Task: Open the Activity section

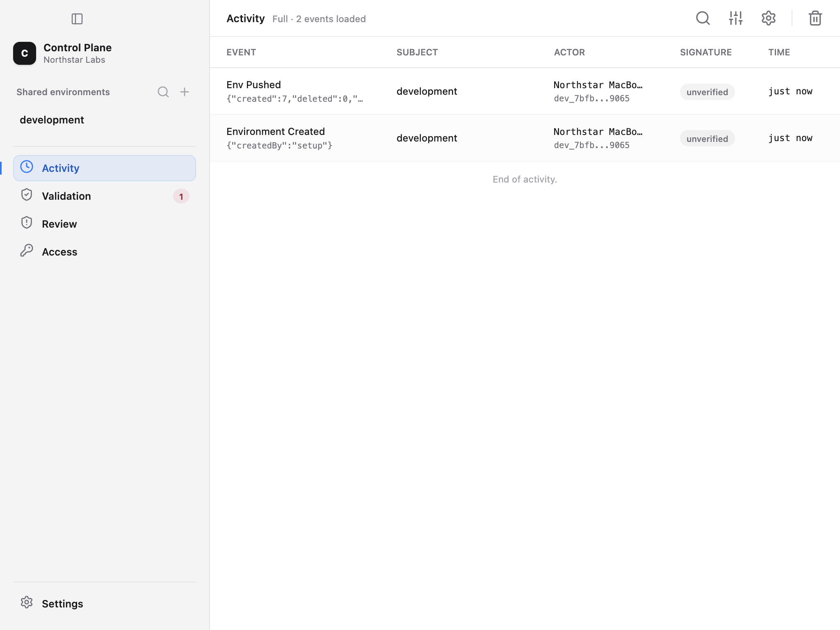Action: 105,168
